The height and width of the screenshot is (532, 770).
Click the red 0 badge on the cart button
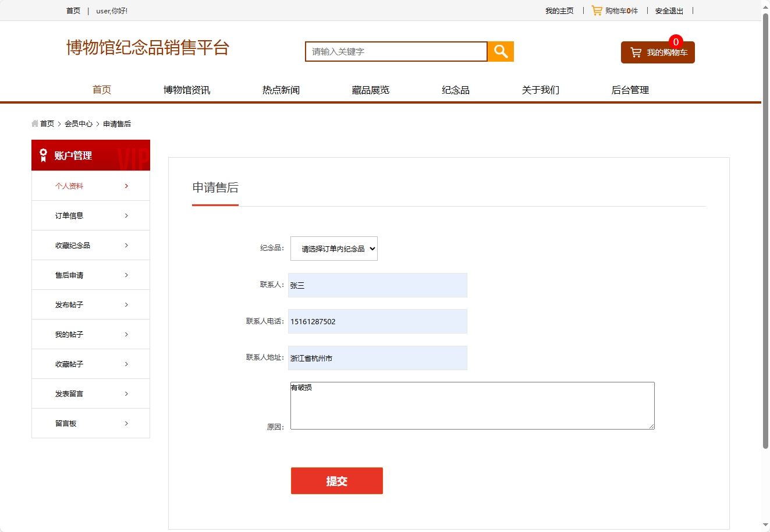tap(676, 41)
